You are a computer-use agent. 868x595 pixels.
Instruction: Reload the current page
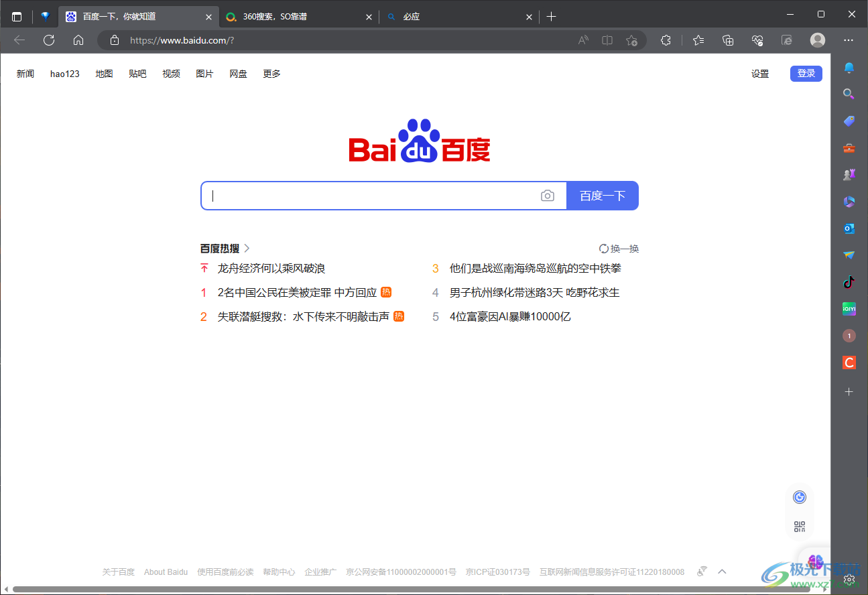[49, 40]
